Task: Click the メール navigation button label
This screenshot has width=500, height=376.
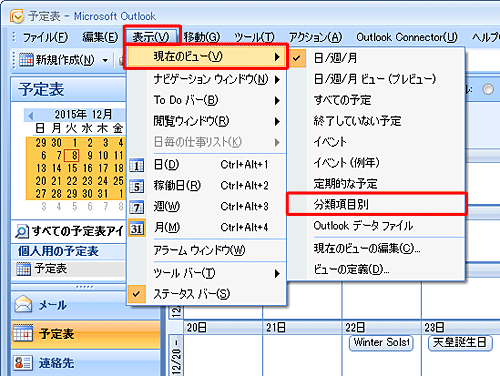Action: [53, 305]
